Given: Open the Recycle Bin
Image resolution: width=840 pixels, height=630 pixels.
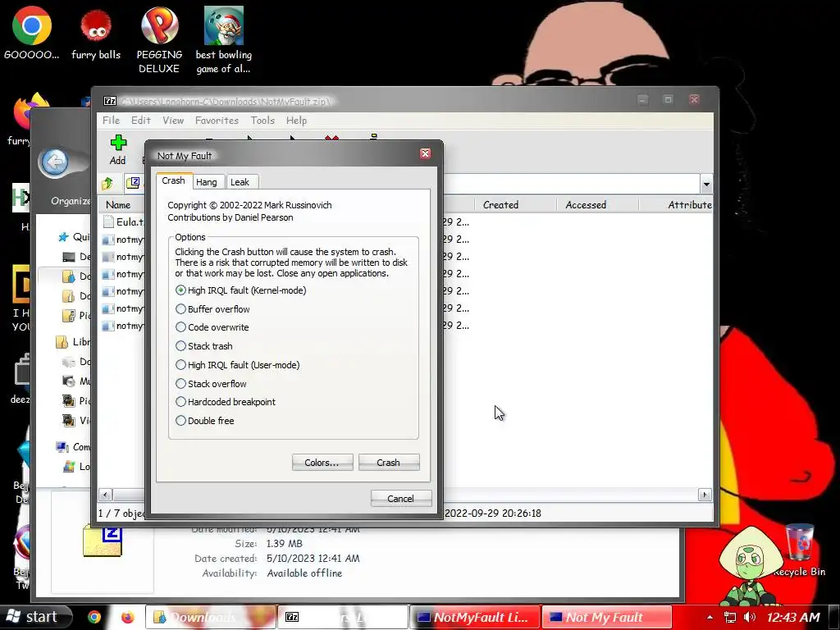Looking at the screenshot, I should pos(799,550).
